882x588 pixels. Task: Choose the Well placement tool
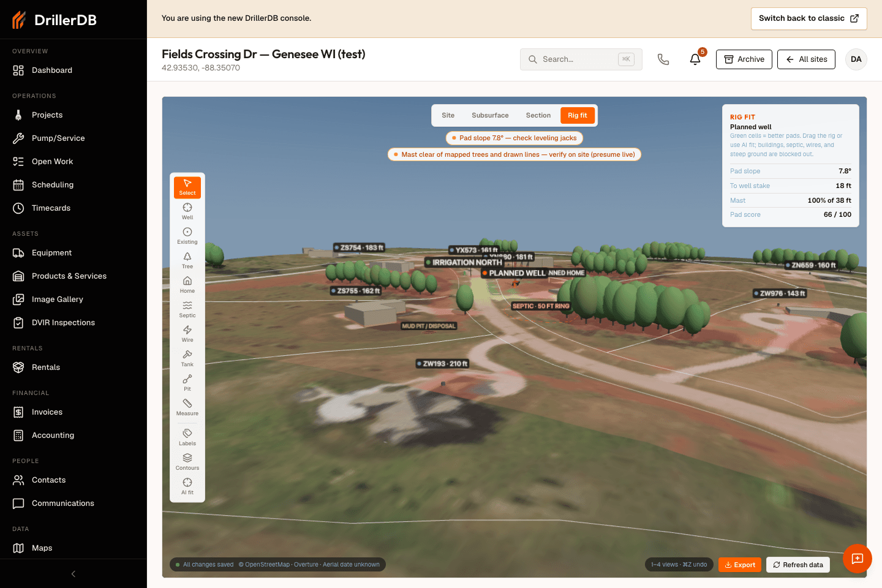187,212
